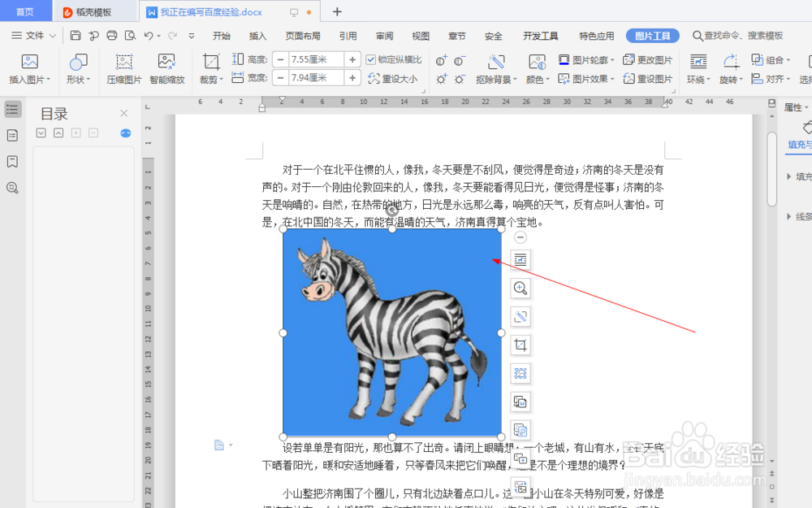Click the increase brightness icon

point(441,80)
